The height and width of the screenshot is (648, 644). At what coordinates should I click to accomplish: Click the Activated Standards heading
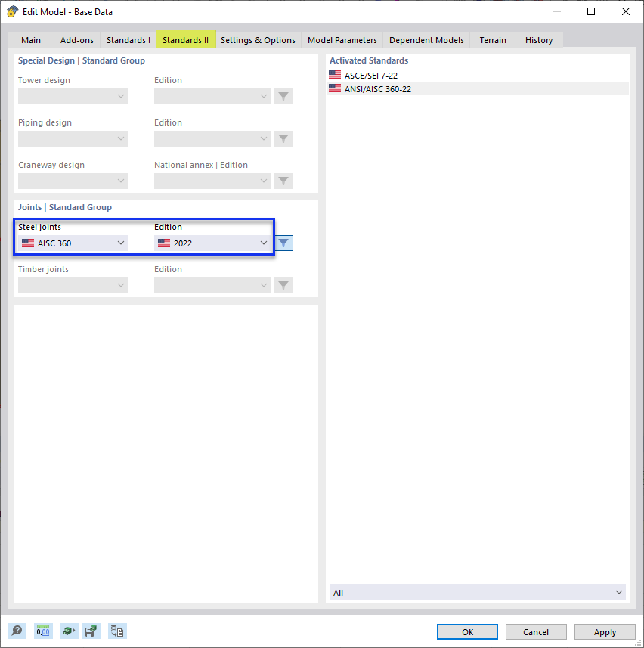[369, 60]
